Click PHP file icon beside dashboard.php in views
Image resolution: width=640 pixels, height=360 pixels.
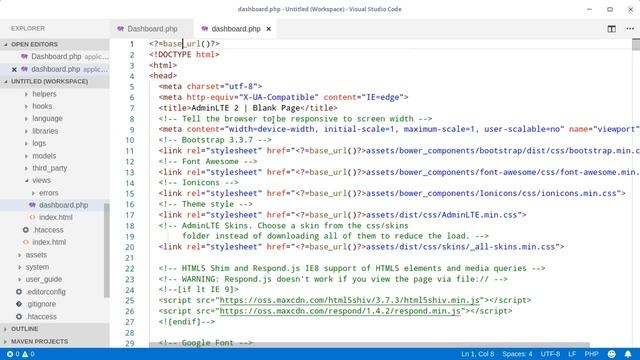(32, 205)
